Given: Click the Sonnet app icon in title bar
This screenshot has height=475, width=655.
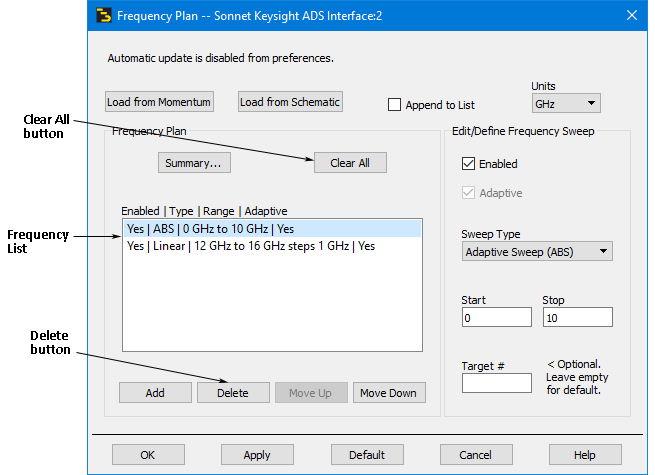Looking at the screenshot, I should click(x=104, y=15).
